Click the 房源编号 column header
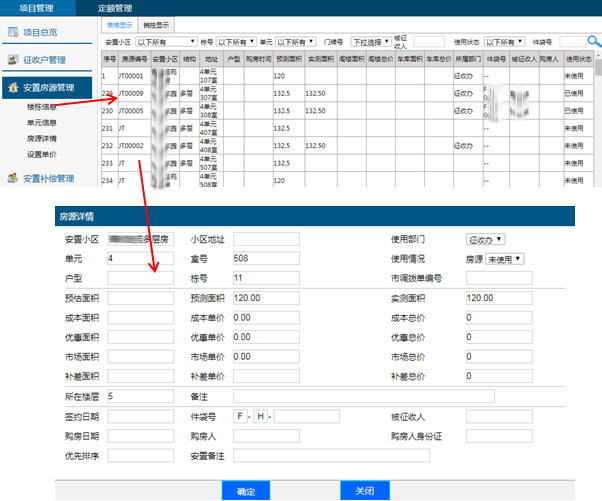The image size is (602, 501). click(134, 59)
